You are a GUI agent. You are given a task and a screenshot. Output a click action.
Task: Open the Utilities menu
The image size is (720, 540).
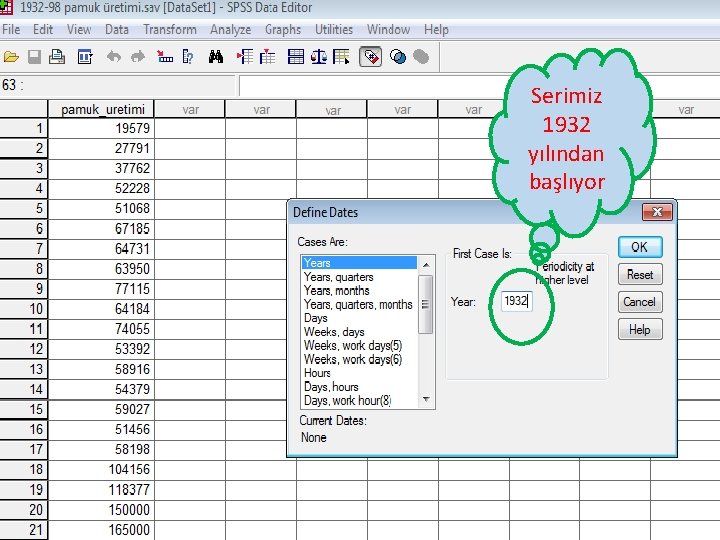[334, 30]
